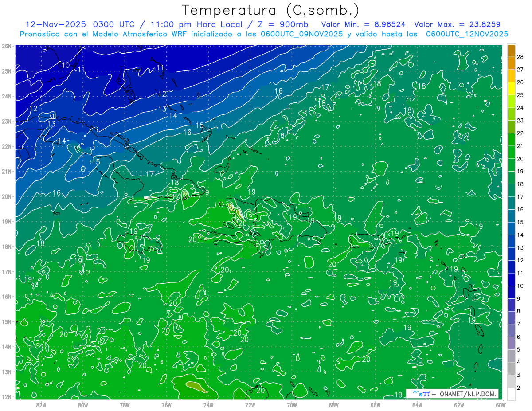The height and width of the screenshot is (411, 532).
Task: Select the "0600UTC_09NOV2025" initialization time text
Action: pyautogui.click(x=301, y=34)
